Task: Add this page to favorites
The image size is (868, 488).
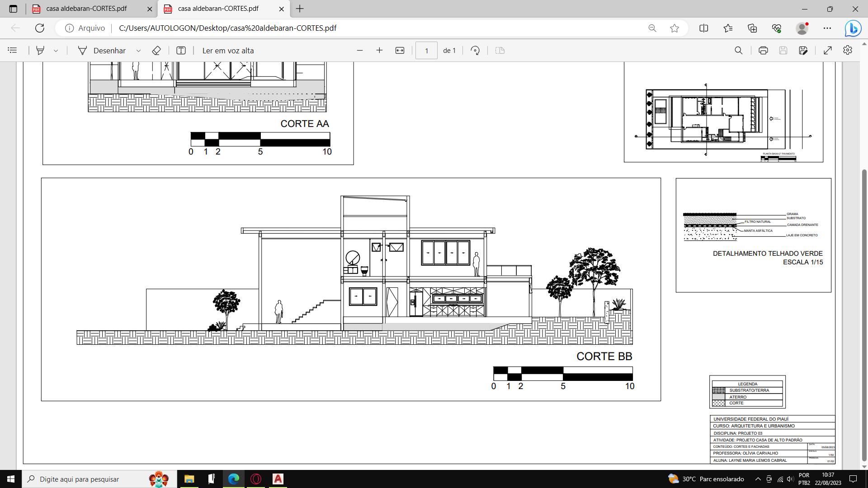Action: point(674,28)
